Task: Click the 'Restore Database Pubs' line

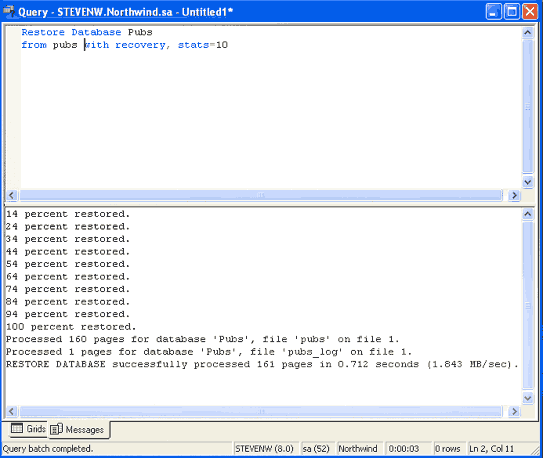Action: click(x=87, y=32)
